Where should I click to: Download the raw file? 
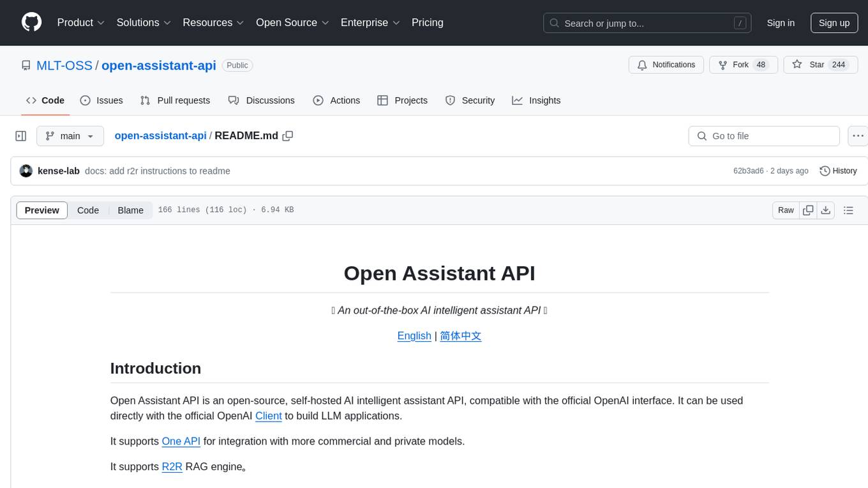826,210
